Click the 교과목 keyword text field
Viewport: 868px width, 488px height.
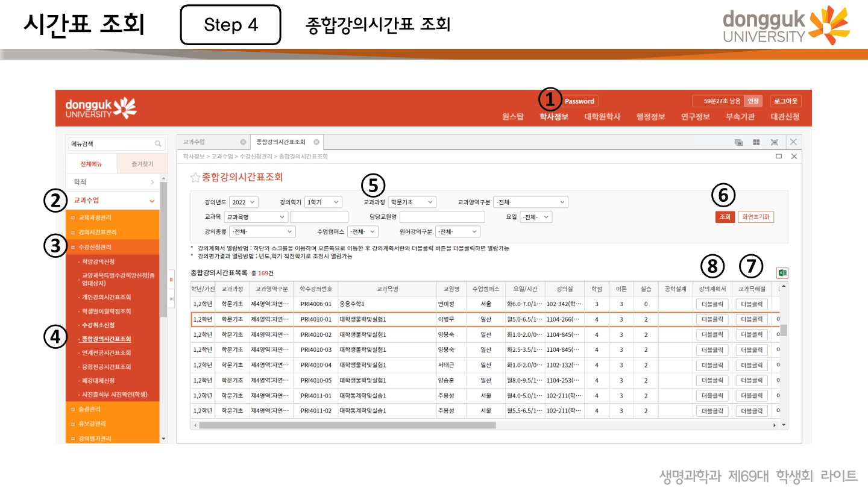coord(319,217)
